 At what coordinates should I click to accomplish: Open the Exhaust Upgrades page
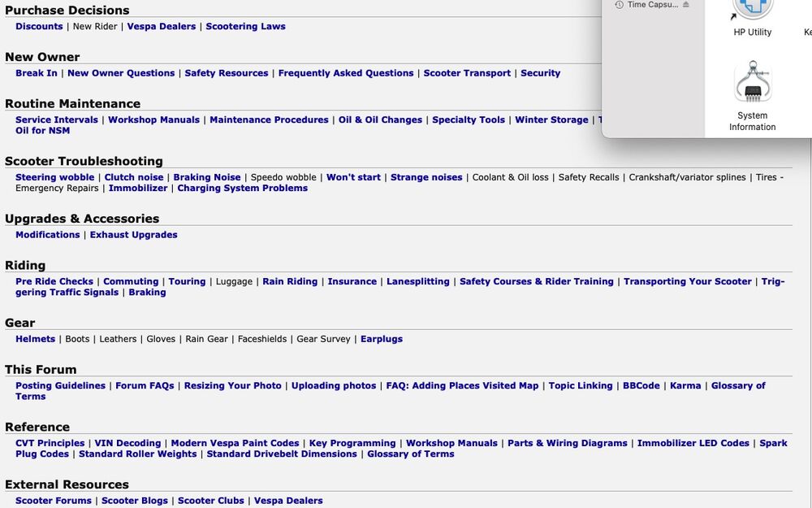point(134,234)
